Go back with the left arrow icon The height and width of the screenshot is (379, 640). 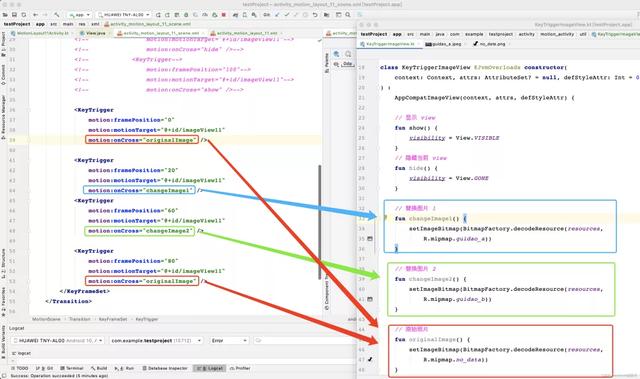point(36,15)
